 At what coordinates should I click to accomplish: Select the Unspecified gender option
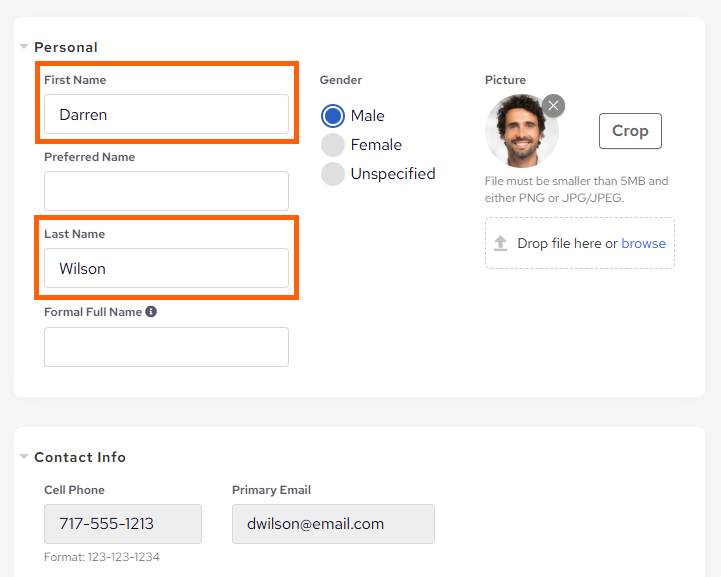point(332,174)
